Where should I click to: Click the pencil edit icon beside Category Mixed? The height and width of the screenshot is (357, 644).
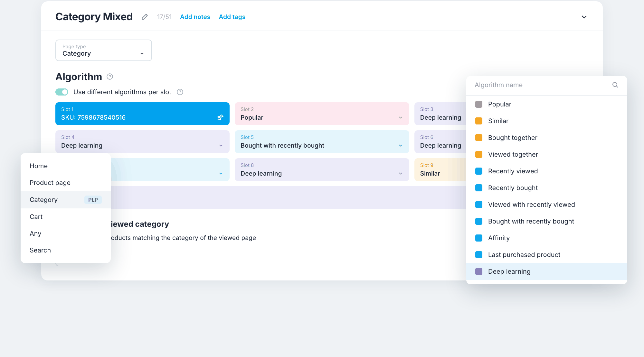pos(145,17)
